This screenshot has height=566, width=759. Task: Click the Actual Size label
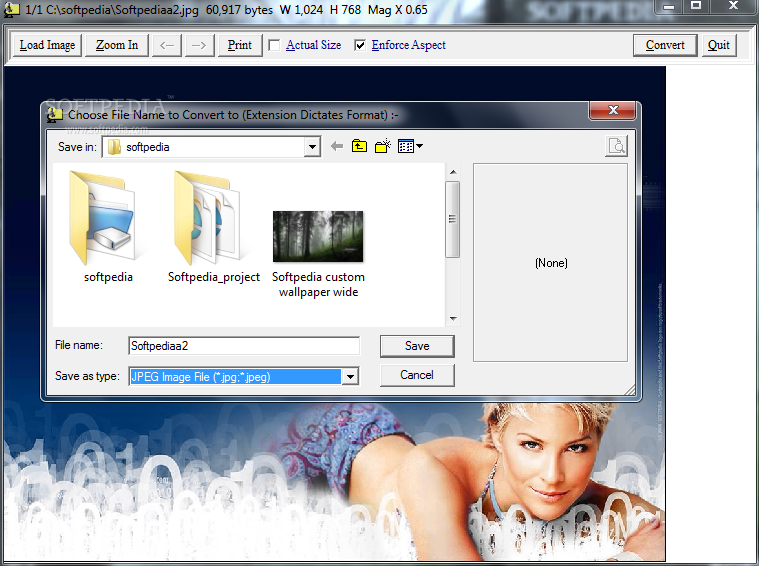click(313, 45)
